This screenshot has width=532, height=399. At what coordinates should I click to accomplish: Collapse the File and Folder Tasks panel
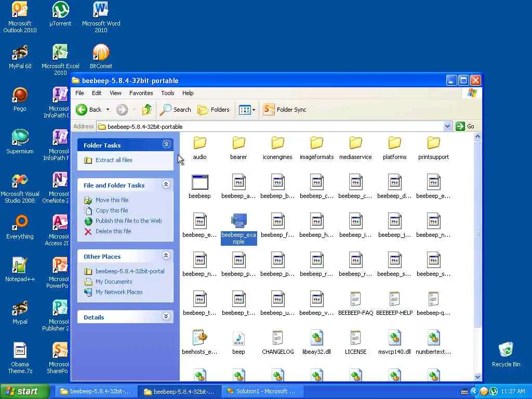(166, 184)
